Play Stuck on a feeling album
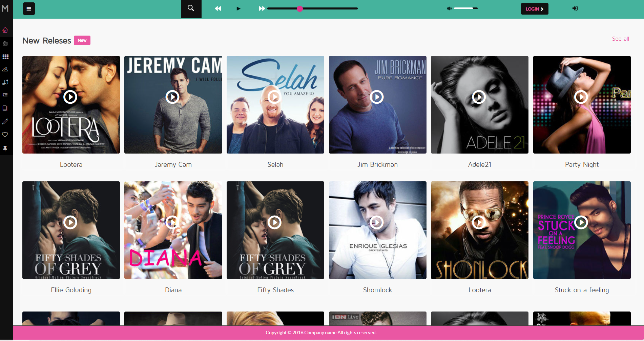Screen dimensions: 644x341 581,222
